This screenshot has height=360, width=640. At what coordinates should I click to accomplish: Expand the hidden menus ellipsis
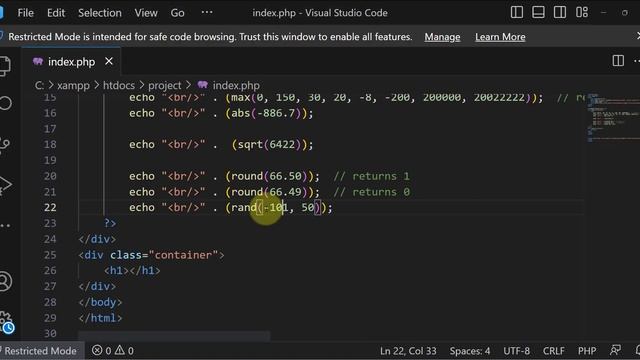[x=207, y=12]
